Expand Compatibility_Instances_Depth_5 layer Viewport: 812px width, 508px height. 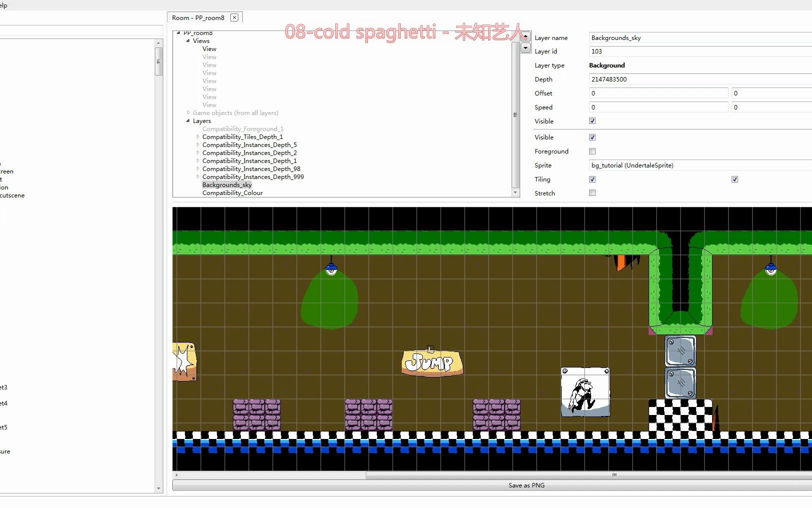pos(198,145)
